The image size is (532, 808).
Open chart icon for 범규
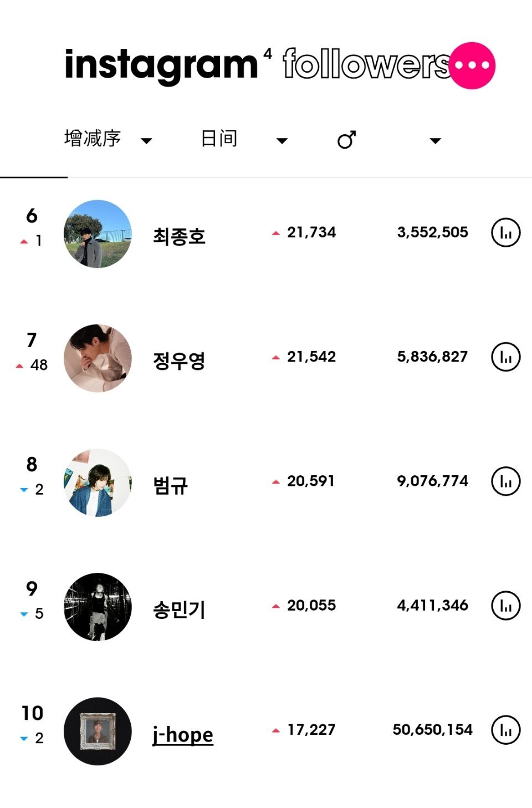click(x=506, y=481)
